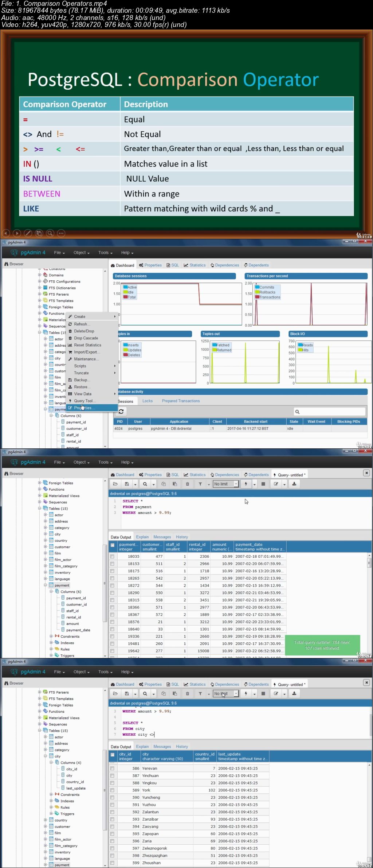Click Save icon in city query toolbar
This screenshot has height=868, width=373.
127,693
